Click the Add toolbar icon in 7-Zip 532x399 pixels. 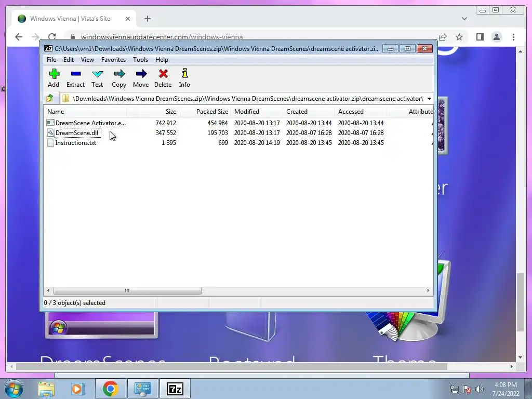click(x=54, y=78)
